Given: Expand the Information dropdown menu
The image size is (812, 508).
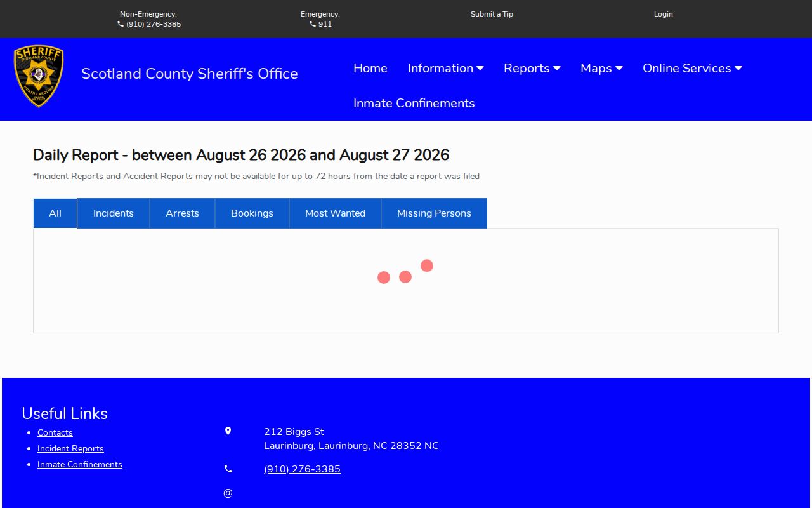Looking at the screenshot, I should 446,68.
